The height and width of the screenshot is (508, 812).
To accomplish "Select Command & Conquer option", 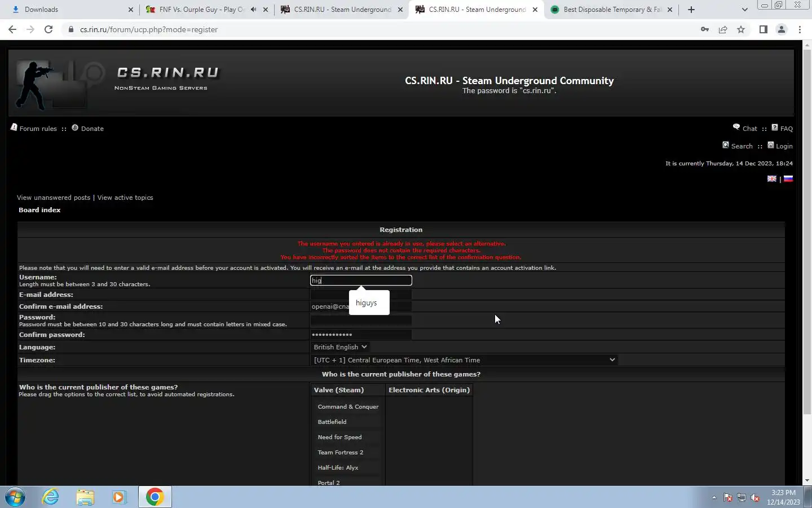I will pos(348,407).
